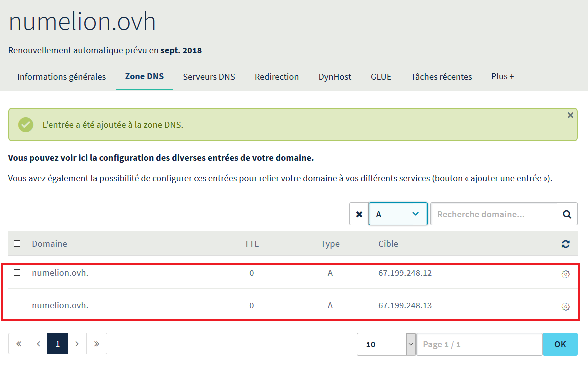Image resolution: width=588 pixels, height=386 pixels.
Task: Close the DNS entry added notification
Action: pyautogui.click(x=570, y=115)
